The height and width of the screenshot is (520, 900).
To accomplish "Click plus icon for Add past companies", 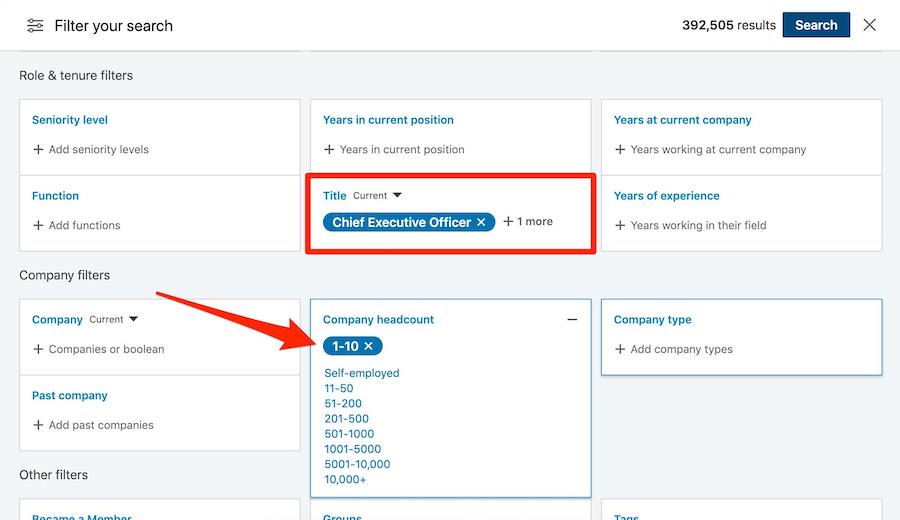I will 38,425.
